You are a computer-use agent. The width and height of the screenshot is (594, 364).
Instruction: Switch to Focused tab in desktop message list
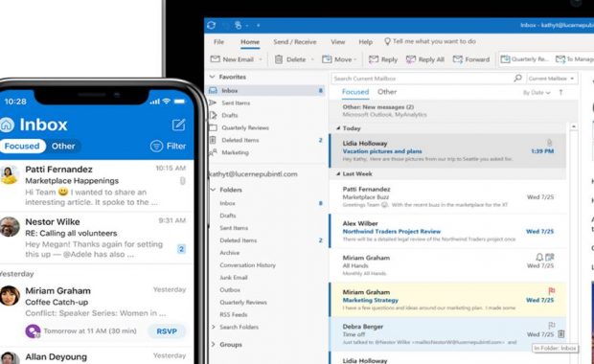[355, 92]
